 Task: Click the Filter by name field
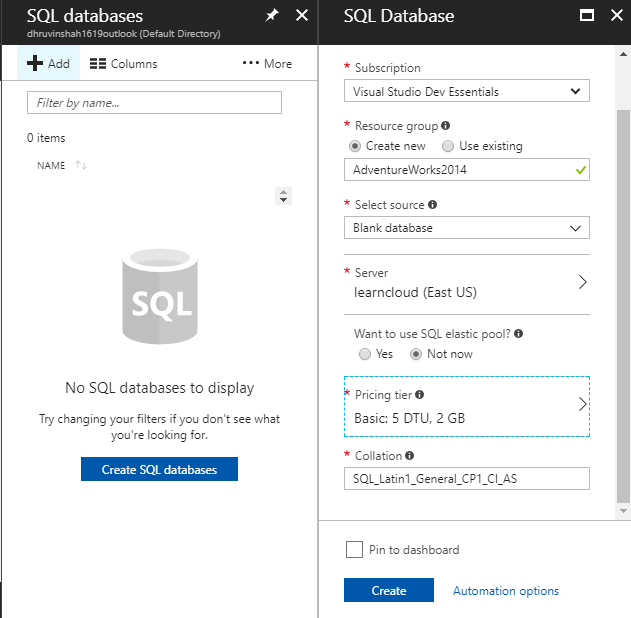[154, 103]
